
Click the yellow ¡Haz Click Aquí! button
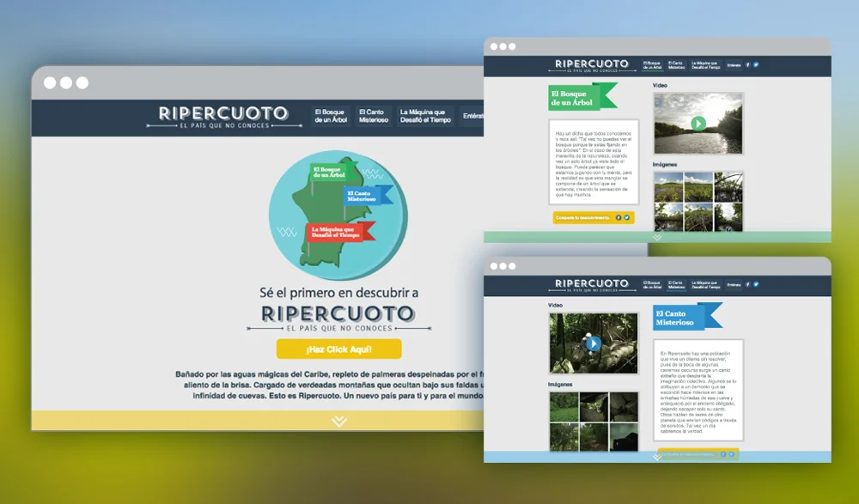[338, 349]
